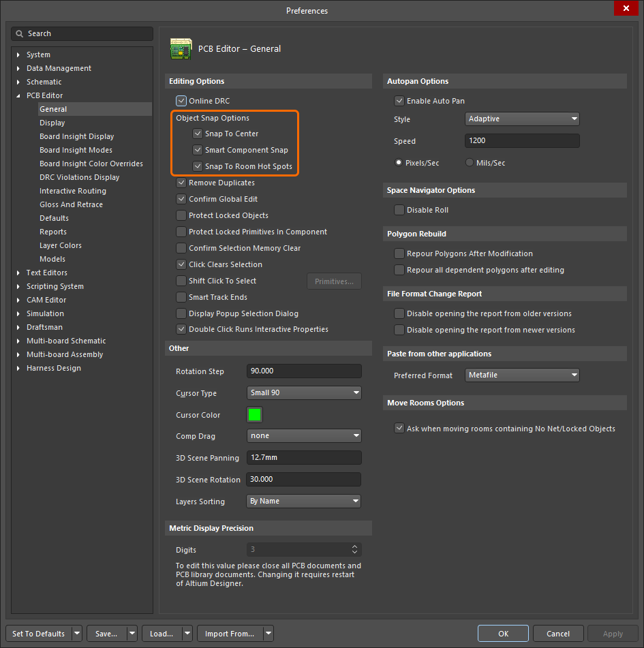Image resolution: width=644 pixels, height=648 pixels.
Task: Toggle Ask when moving rooms checkbox
Action: pyautogui.click(x=399, y=428)
